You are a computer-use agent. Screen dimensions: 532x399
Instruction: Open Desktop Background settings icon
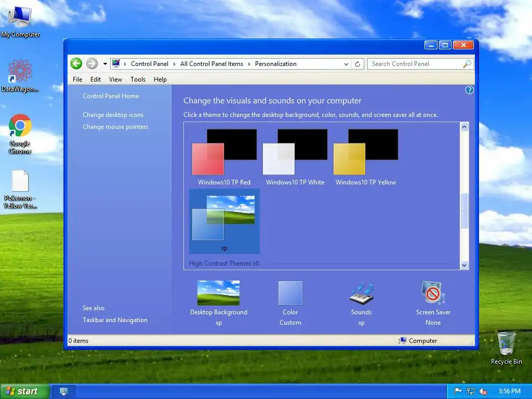(219, 292)
